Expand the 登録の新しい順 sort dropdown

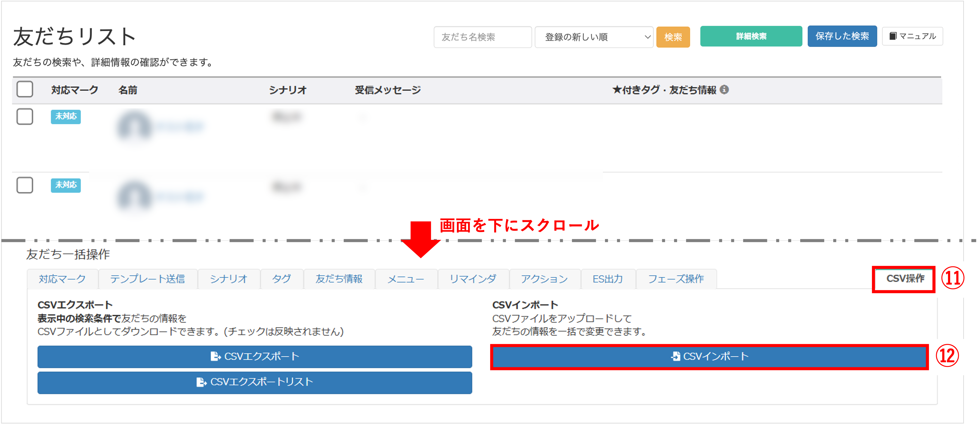coord(593,37)
